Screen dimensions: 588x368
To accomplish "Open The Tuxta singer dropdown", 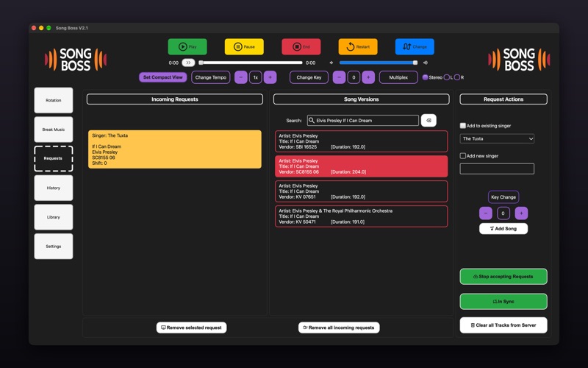I will (x=497, y=138).
